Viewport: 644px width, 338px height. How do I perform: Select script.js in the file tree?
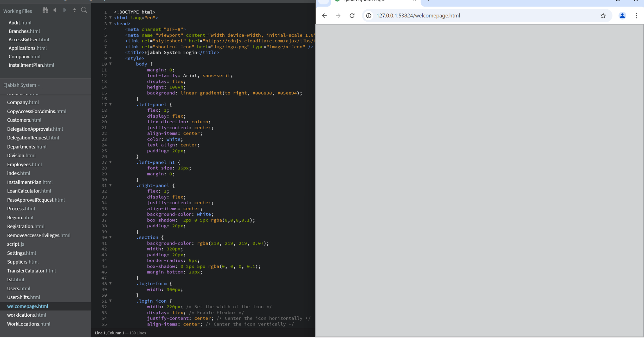pyautogui.click(x=16, y=244)
